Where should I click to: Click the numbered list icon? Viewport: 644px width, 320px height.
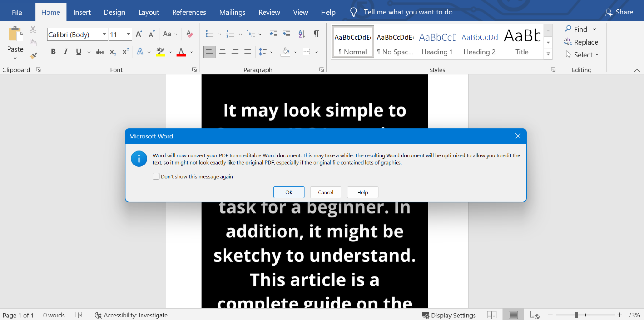pos(230,34)
